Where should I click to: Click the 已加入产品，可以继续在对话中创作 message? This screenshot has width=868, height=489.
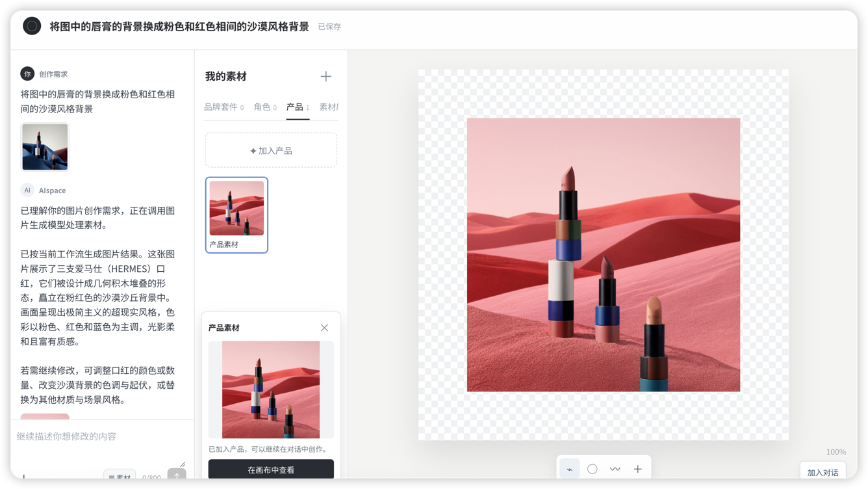click(x=269, y=449)
